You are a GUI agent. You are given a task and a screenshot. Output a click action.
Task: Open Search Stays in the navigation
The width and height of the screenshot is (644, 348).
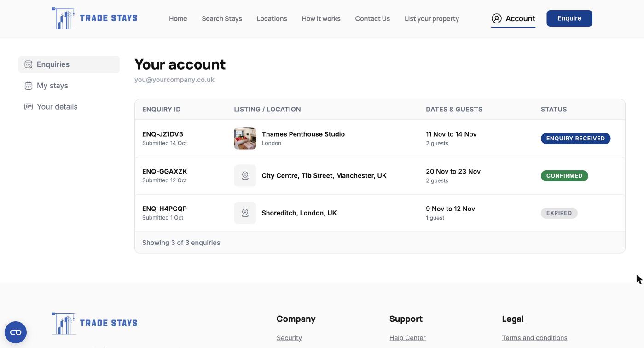[x=222, y=19]
